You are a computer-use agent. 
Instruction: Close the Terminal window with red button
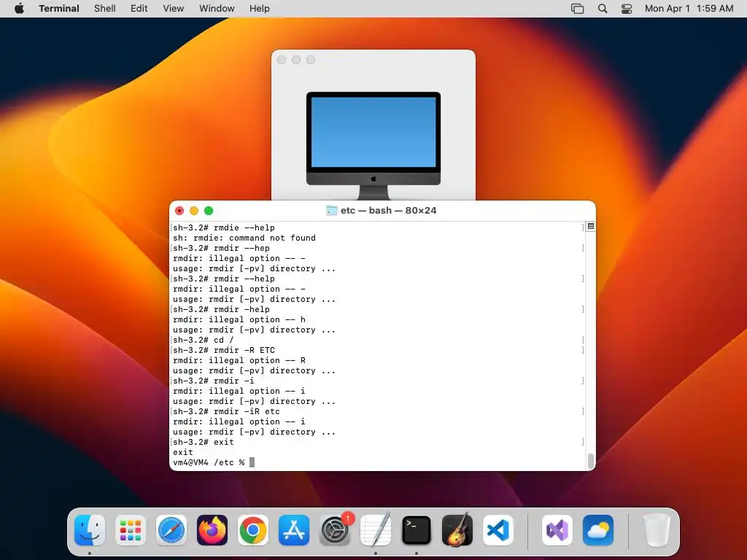point(179,211)
